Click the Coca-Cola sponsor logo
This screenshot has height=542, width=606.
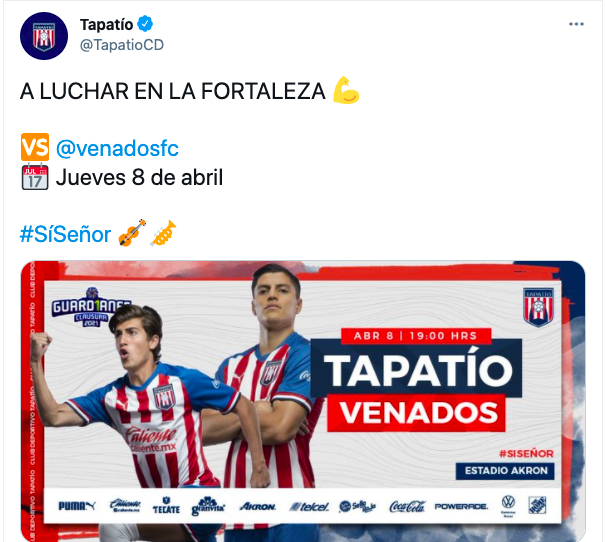point(407,506)
